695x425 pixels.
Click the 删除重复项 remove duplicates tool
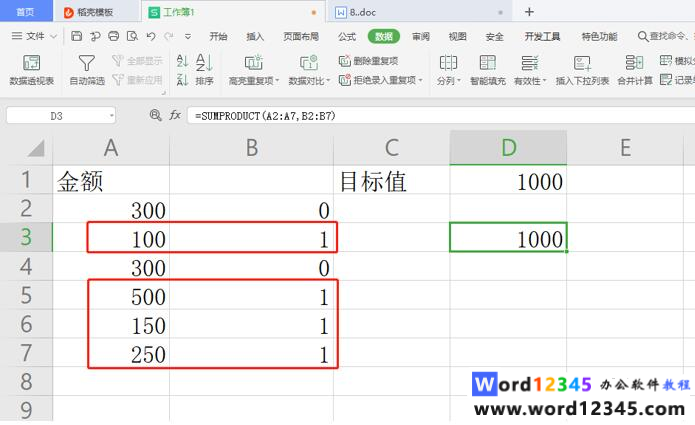368,61
